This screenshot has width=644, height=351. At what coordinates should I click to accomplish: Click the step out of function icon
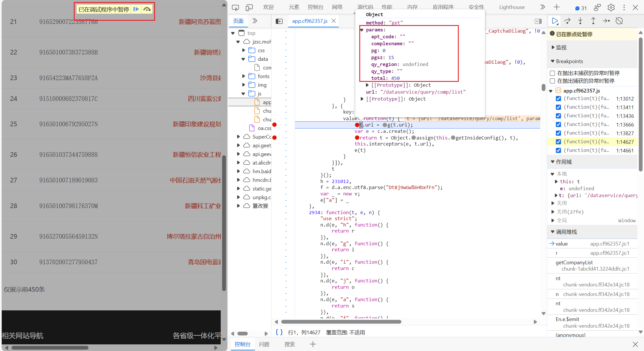click(x=593, y=21)
